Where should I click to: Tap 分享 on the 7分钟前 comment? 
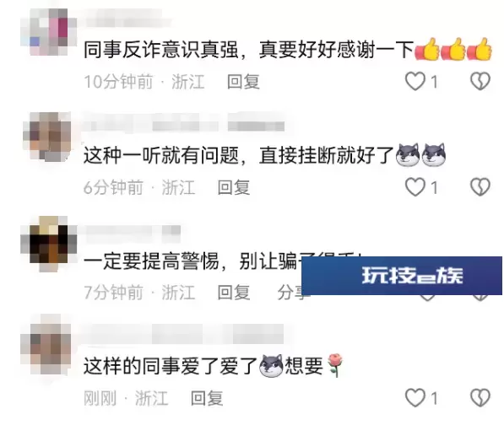(x=291, y=293)
